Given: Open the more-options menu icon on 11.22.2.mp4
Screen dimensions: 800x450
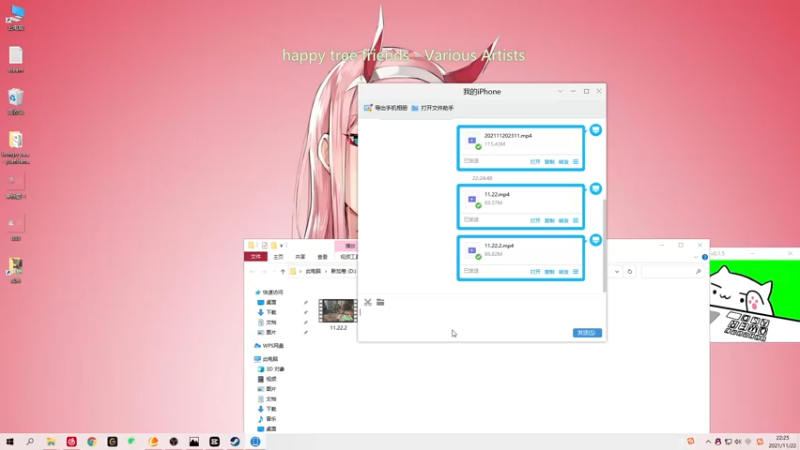Looking at the screenshot, I should [x=576, y=272].
